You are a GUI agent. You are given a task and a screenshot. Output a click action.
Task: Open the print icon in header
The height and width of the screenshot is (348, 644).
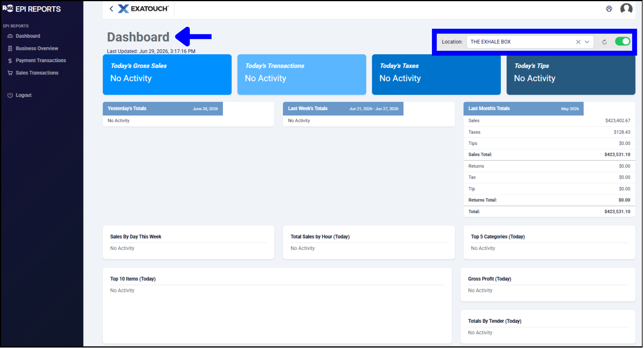point(609,9)
